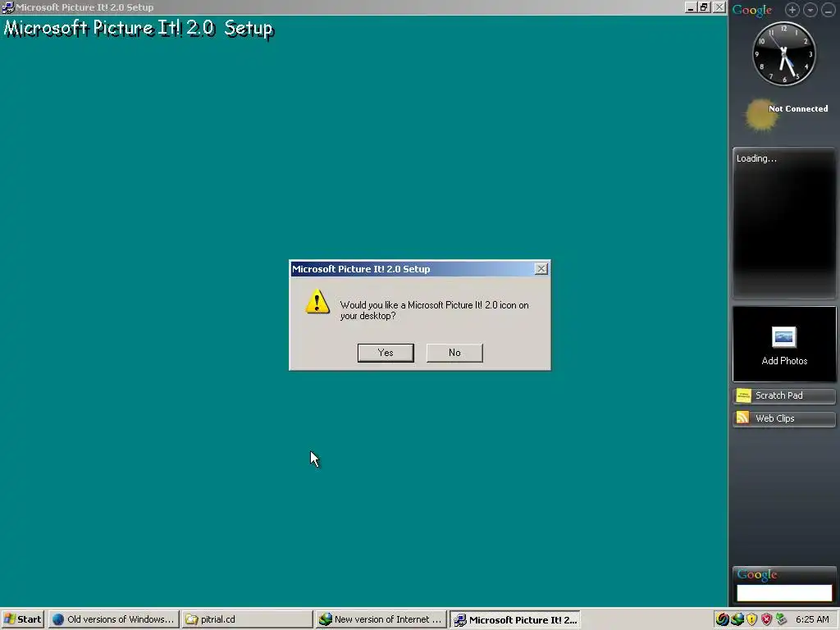Screen dimensions: 840x630
Task: Click the yellow shield update tray icon
Action: pyautogui.click(x=751, y=619)
